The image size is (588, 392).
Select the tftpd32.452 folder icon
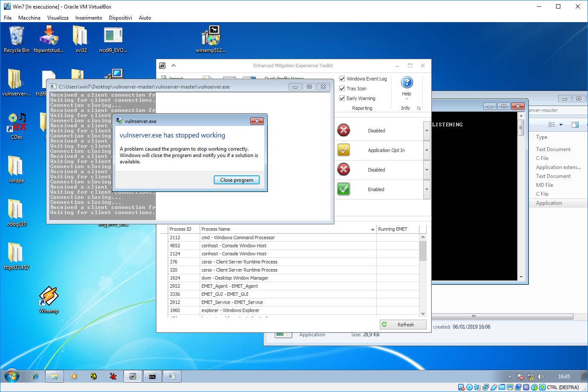pyautogui.click(x=17, y=256)
